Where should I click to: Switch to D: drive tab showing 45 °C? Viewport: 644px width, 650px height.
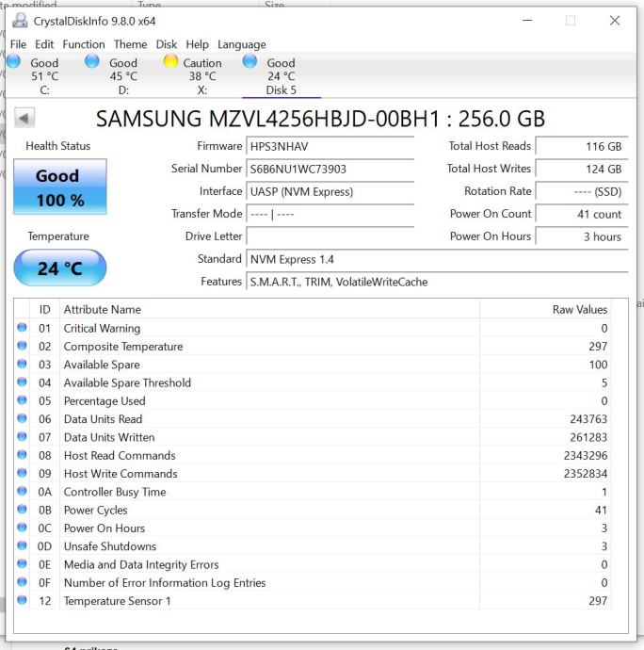point(123,76)
